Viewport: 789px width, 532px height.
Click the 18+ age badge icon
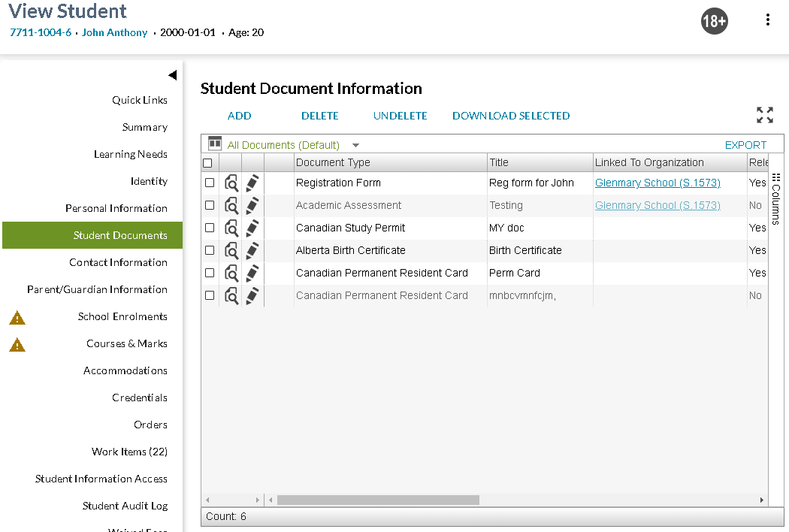(714, 22)
